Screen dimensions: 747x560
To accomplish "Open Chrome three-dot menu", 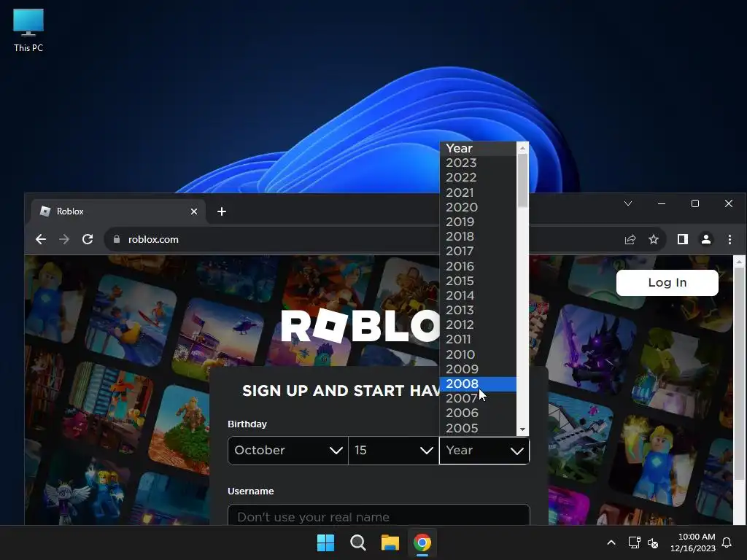I will (x=729, y=239).
